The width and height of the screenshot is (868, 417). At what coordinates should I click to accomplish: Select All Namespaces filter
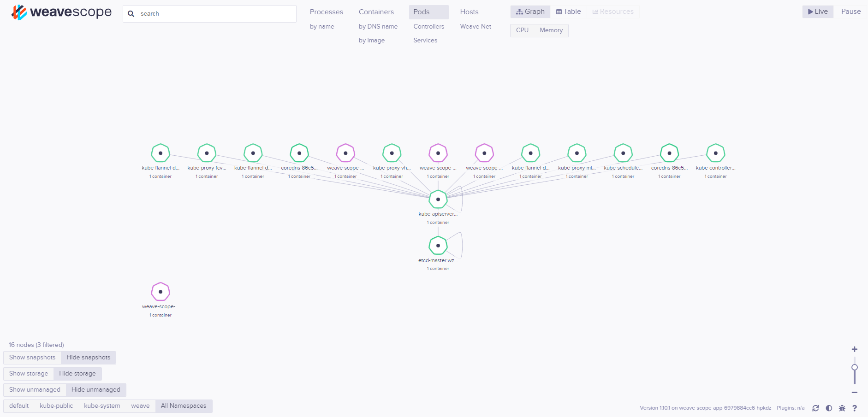click(184, 406)
